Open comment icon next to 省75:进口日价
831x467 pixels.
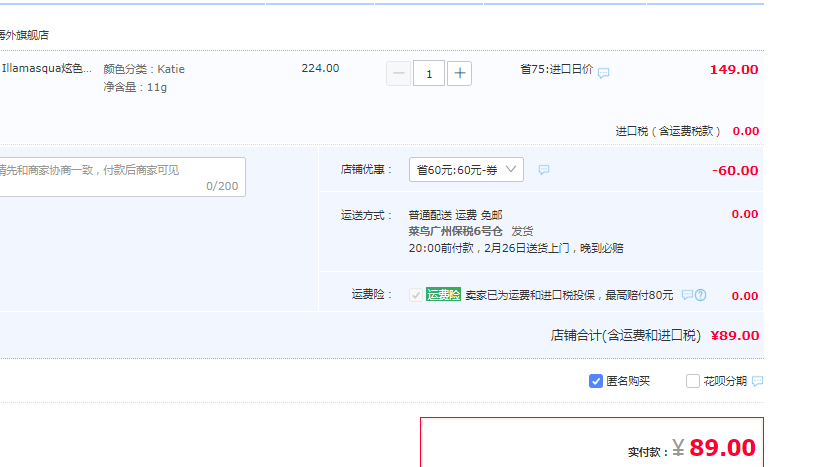point(603,73)
